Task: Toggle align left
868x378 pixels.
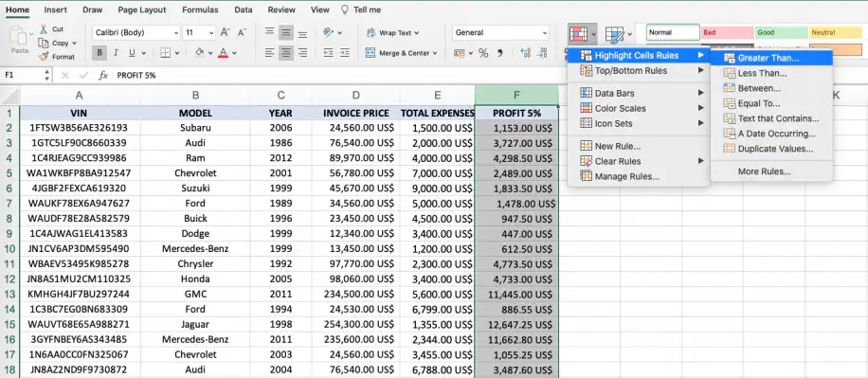Action: point(269,53)
